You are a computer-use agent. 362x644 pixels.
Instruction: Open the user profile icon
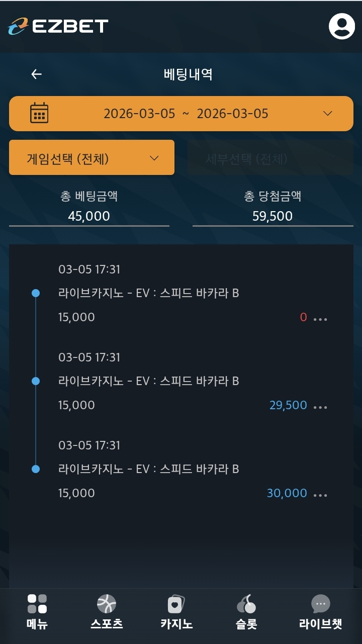(342, 26)
